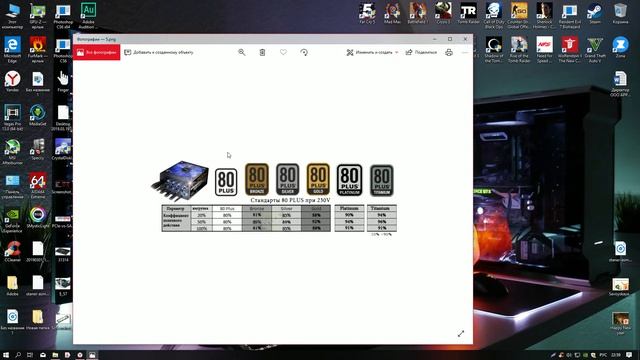Image resolution: width=640 pixels, height=360 pixels.
Task: Print the photo using the printer icon
Action: coord(449,52)
